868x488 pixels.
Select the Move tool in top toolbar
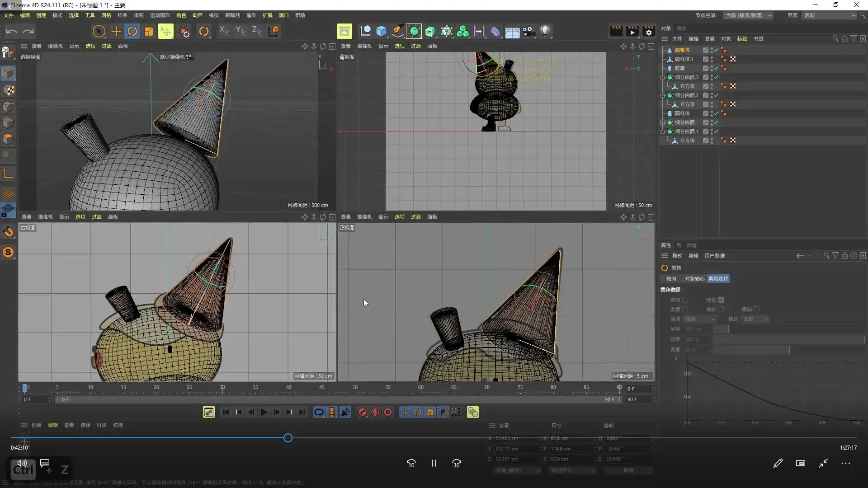pos(116,31)
